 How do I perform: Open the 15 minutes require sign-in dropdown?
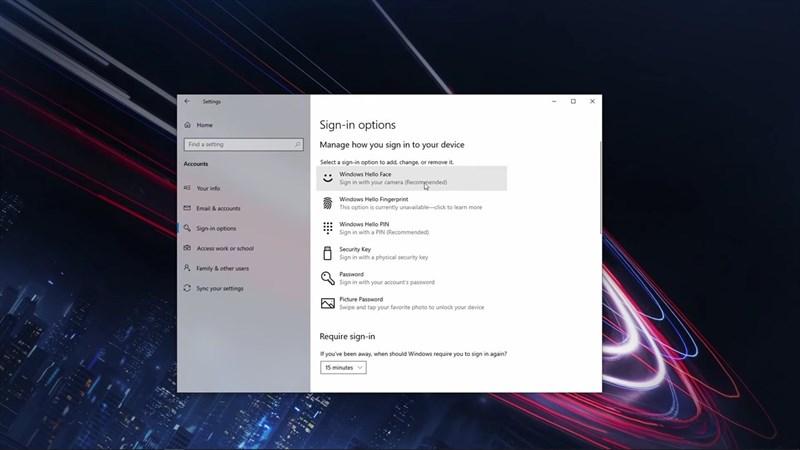tap(343, 367)
